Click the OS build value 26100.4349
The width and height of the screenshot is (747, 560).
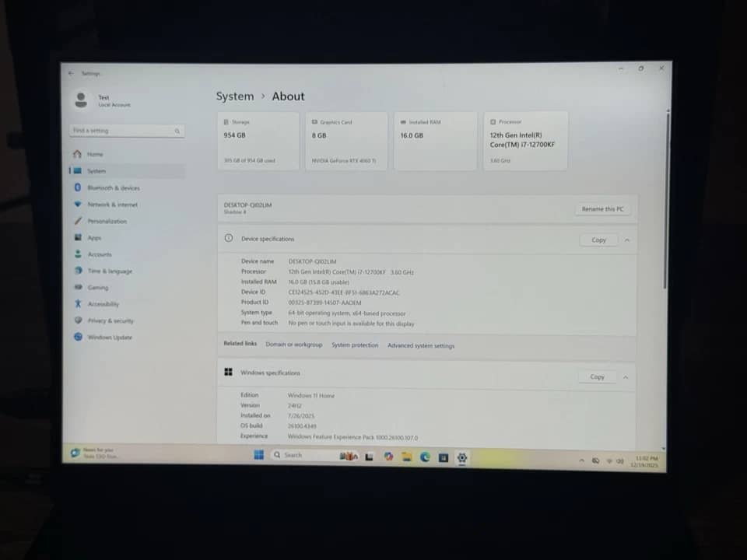pyautogui.click(x=302, y=426)
